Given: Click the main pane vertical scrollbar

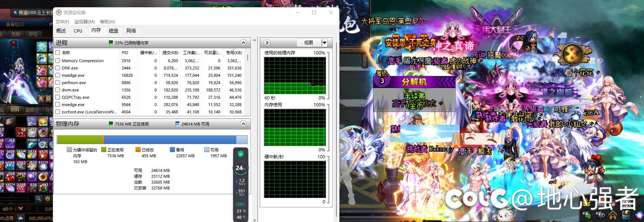Looking at the screenshot, I should click(x=255, y=129).
